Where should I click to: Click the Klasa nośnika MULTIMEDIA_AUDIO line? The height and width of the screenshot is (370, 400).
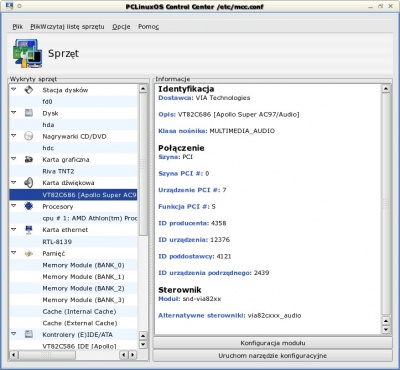(217, 131)
